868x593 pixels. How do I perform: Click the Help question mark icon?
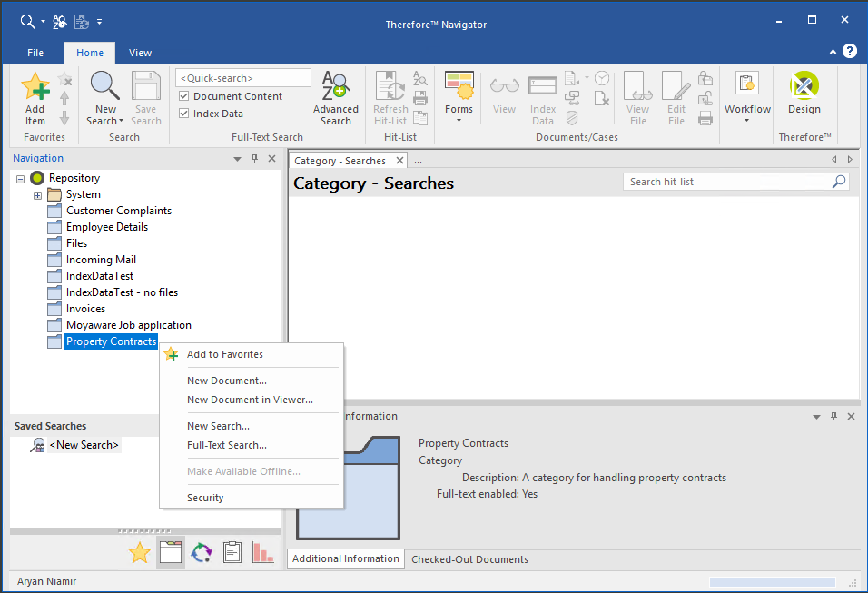pos(850,51)
